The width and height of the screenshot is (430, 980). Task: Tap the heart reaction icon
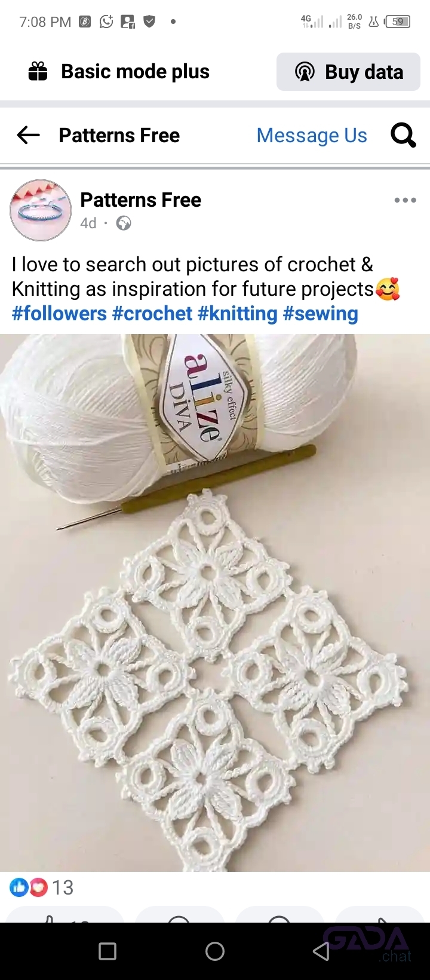click(38, 887)
